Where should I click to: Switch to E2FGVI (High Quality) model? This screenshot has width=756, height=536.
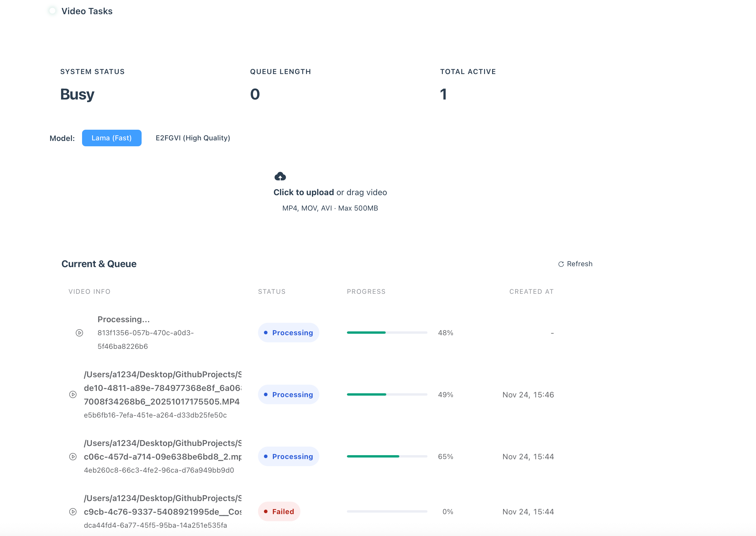pos(193,138)
